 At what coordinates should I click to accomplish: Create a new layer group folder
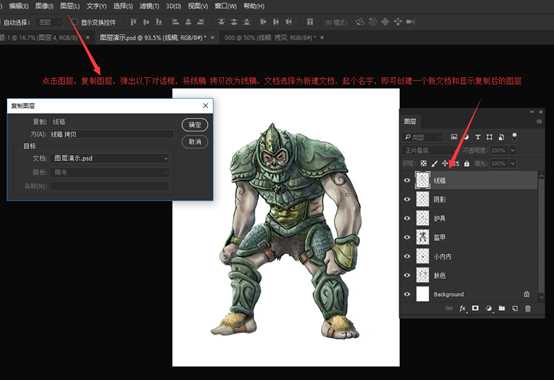coord(502,308)
